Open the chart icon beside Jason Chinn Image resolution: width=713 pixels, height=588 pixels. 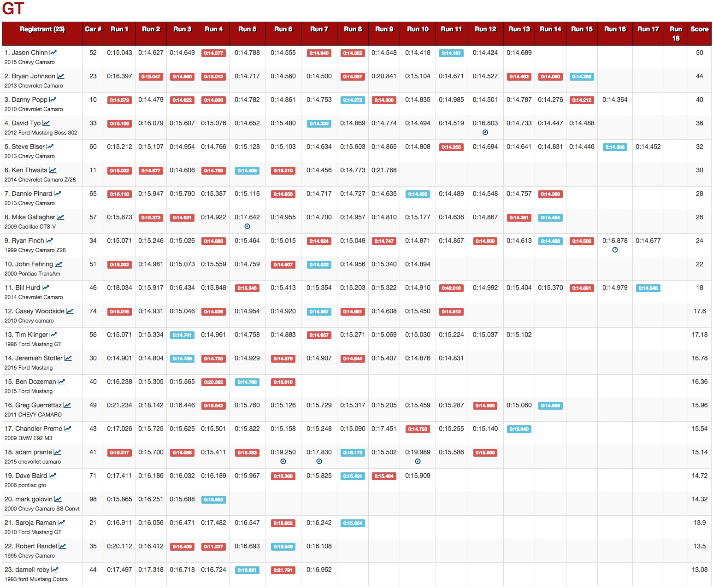[x=53, y=53]
